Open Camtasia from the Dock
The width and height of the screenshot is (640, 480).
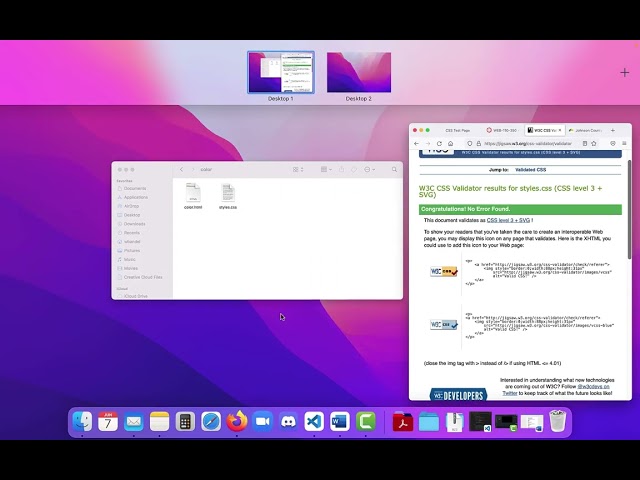(365, 421)
